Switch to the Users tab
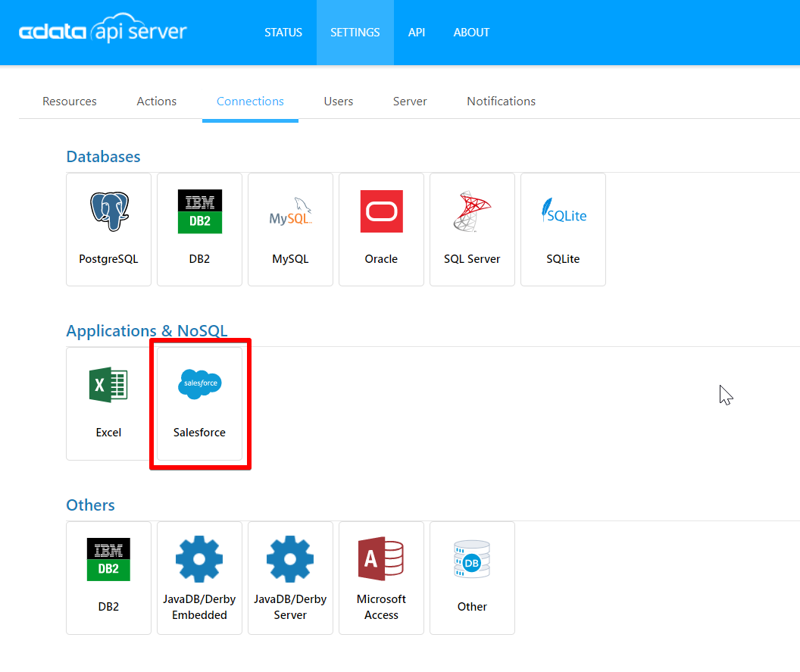 pos(339,102)
